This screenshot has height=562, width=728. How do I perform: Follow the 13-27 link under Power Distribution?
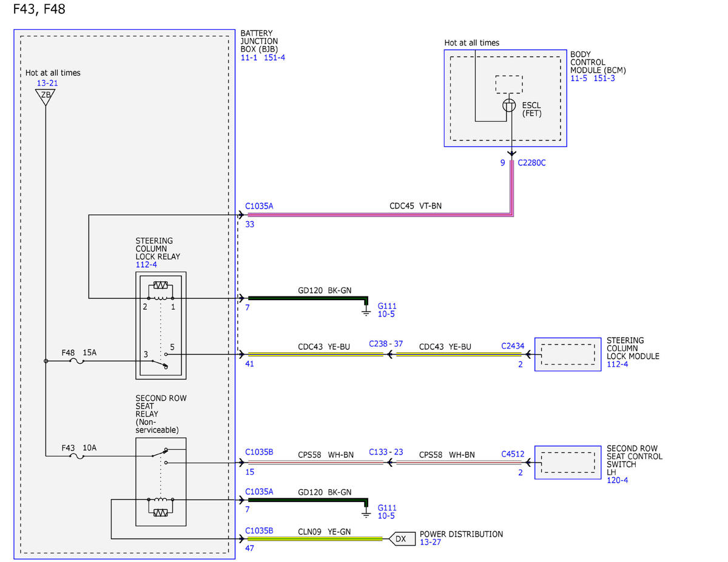coord(431,542)
